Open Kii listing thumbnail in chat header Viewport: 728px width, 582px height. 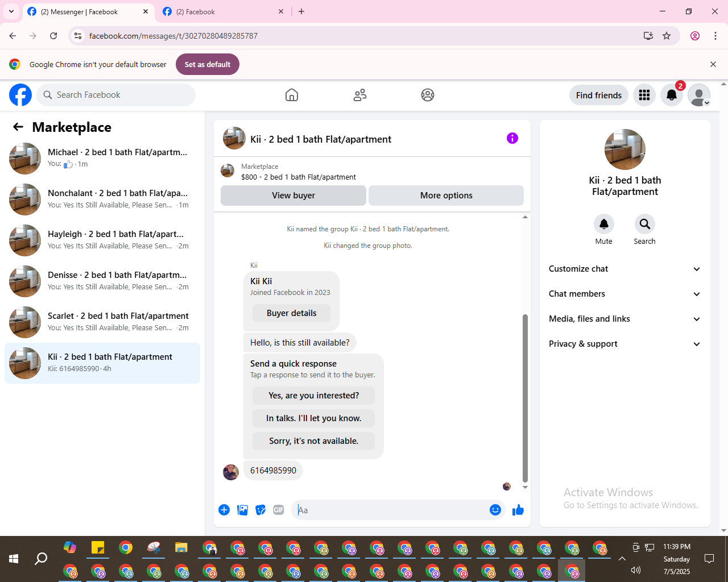234,138
